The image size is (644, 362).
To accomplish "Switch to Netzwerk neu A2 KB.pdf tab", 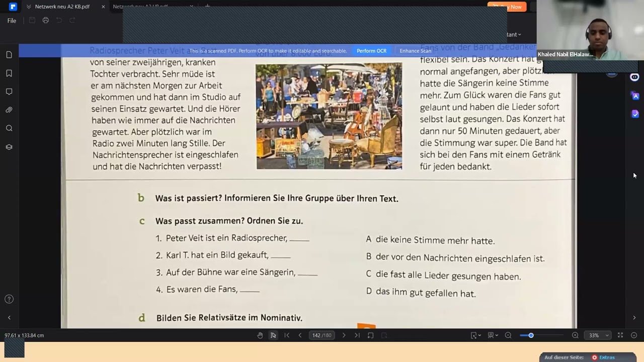I will coord(62,7).
